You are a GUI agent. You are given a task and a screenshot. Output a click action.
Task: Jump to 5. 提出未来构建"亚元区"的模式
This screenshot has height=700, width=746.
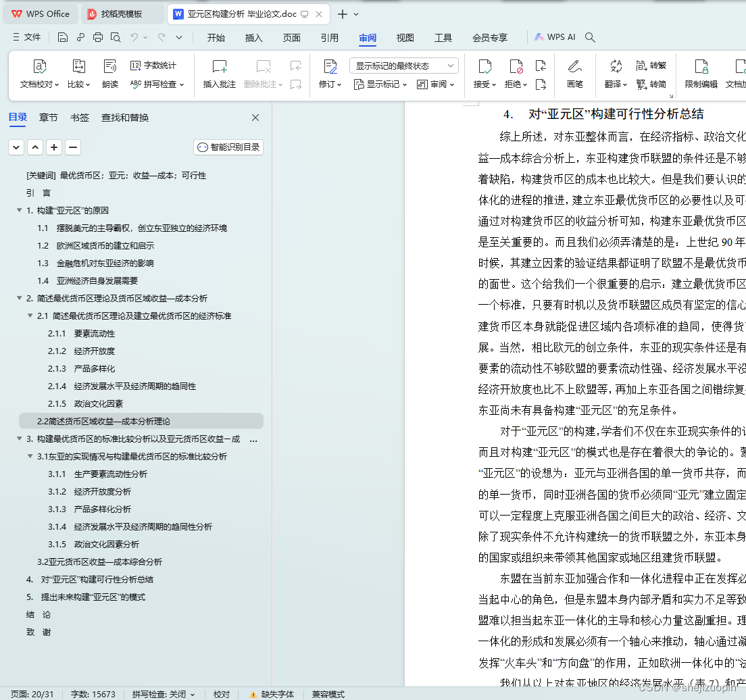point(86,597)
